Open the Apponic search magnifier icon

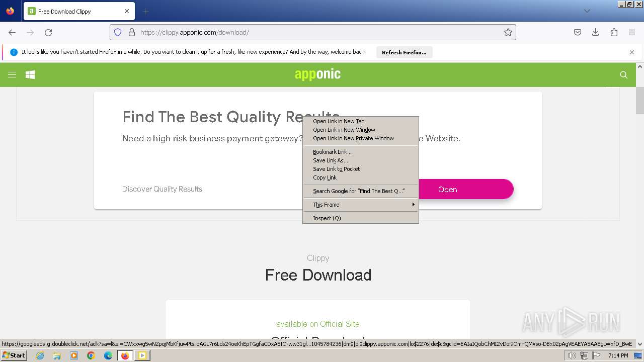(624, 75)
